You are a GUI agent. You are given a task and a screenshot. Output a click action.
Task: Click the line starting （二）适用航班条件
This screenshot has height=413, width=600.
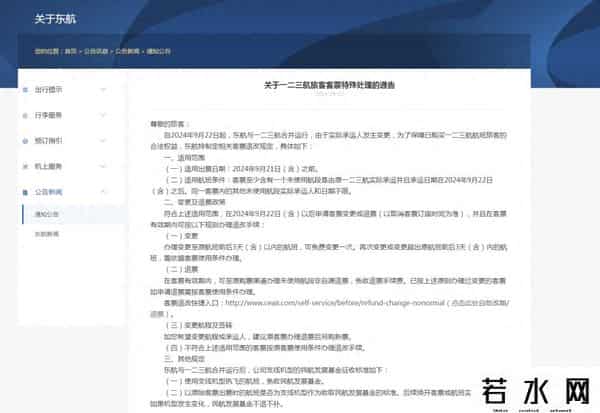(328, 180)
